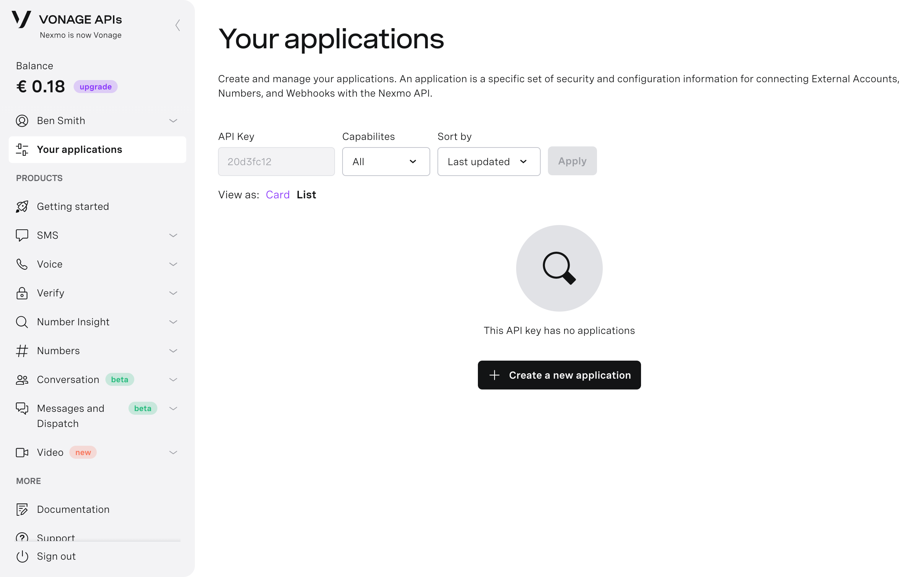This screenshot has height=577, width=924.
Task: Click the Verify sidebar icon
Action: coord(21,293)
